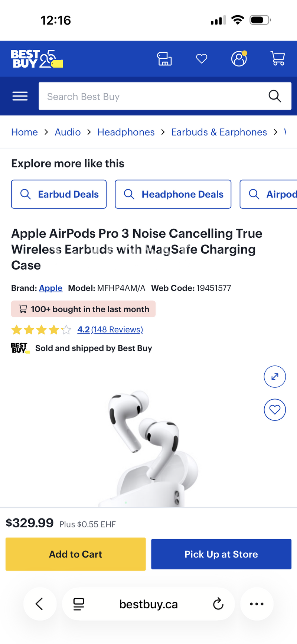Select the store pickup icon in the header
This screenshot has width=297, height=644.
[x=164, y=58]
